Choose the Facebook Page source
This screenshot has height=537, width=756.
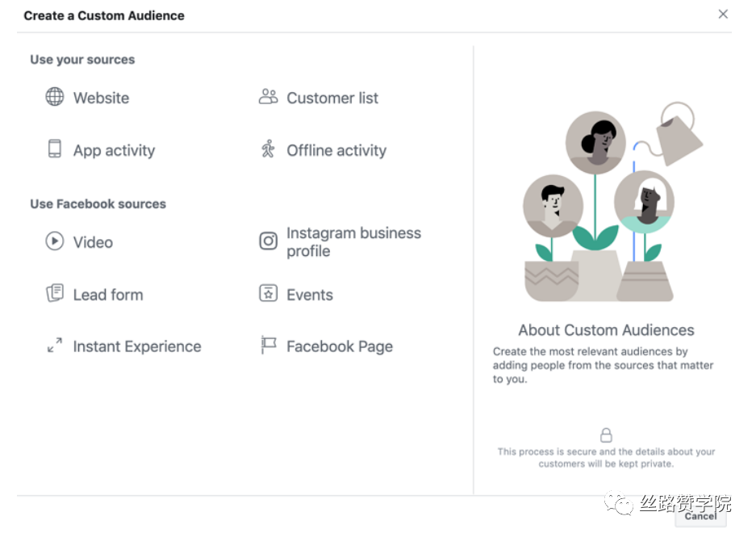pyautogui.click(x=340, y=346)
